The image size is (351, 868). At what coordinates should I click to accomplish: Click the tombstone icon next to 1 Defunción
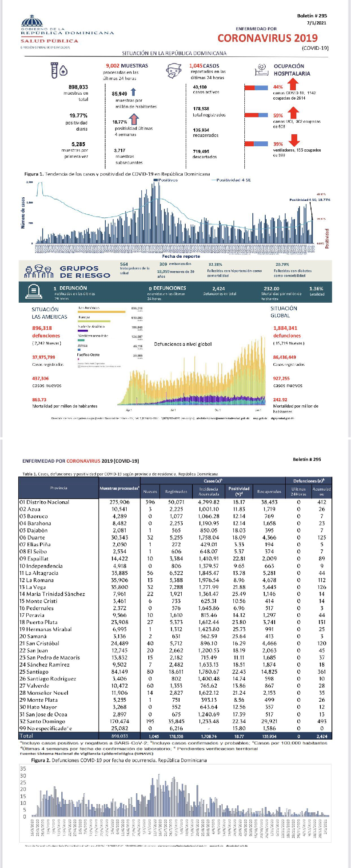tap(32, 291)
